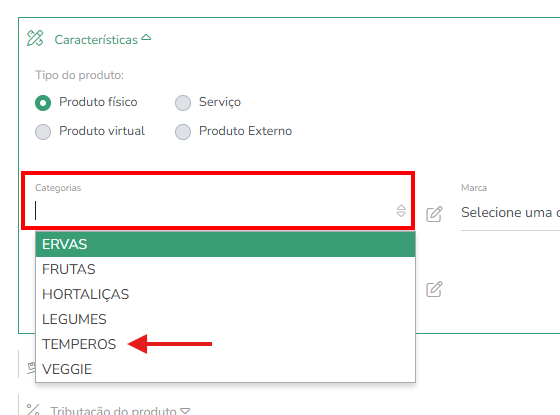Click inside the Categorias input field
Image resolution: width=560 pixels, height=415 pixels.
213,211
